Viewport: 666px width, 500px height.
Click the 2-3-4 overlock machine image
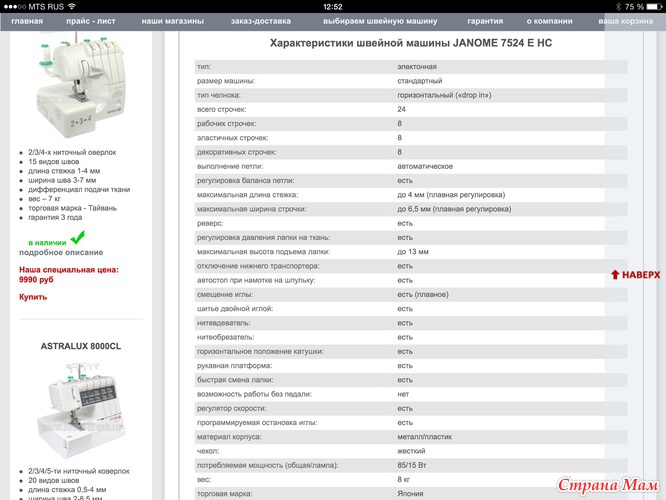81,87
